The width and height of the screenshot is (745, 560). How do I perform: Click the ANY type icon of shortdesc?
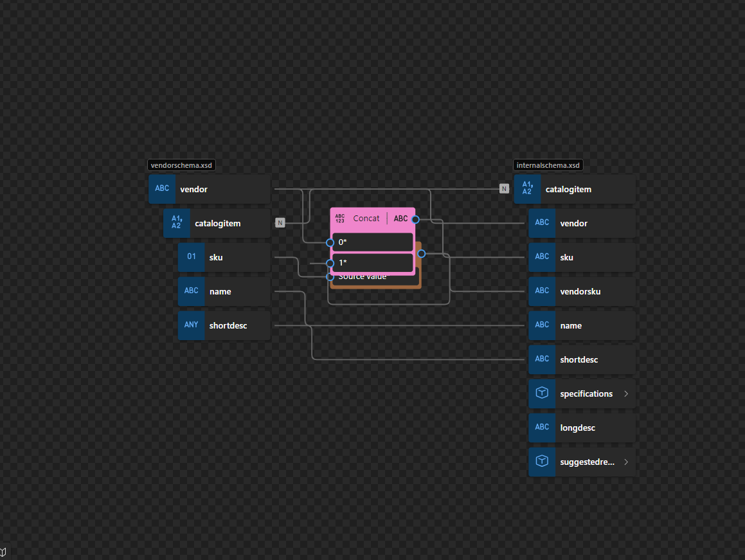192,325
